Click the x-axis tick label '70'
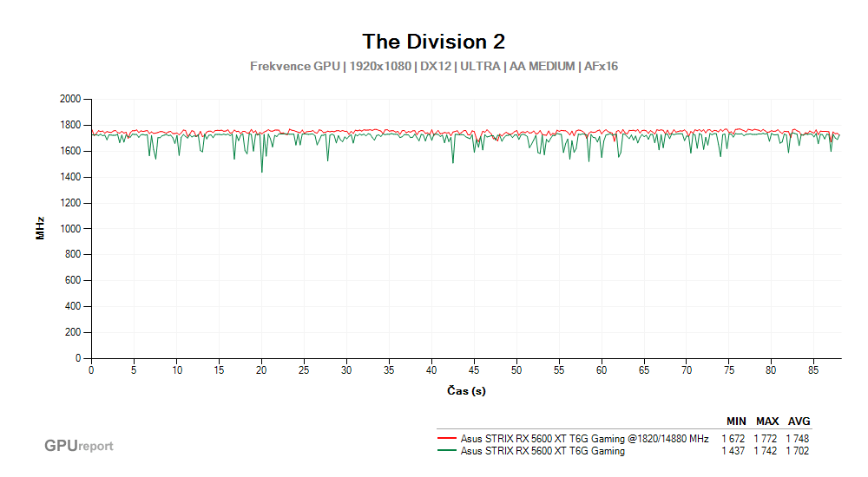 (687, 370)
